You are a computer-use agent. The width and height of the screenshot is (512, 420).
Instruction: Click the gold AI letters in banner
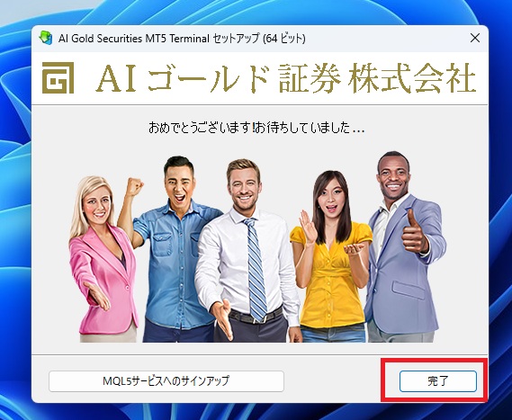tap(116, 78)
